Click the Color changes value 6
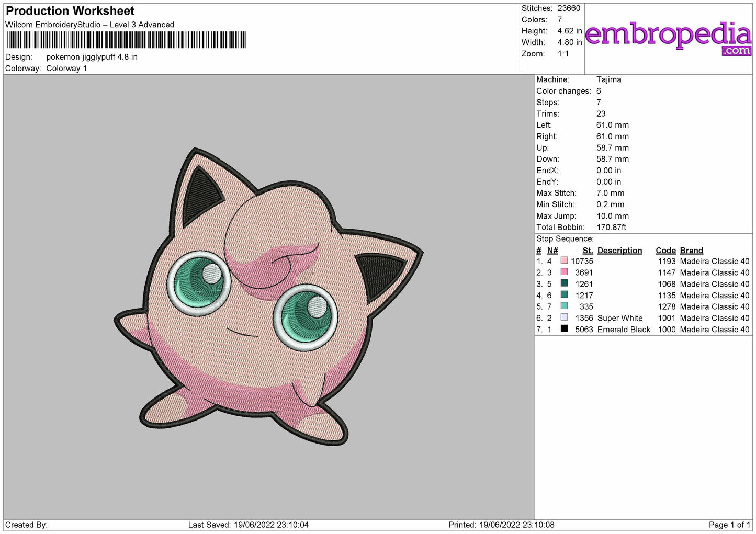This screenshot has width=756, height=534. coord(599,91)
